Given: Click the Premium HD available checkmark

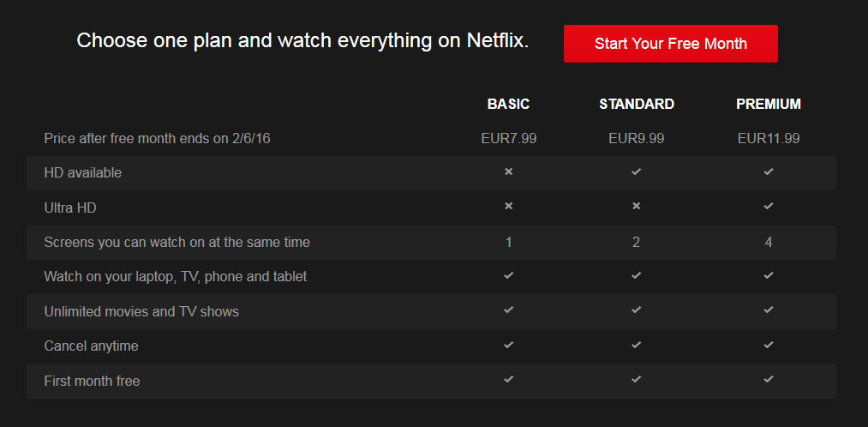Looking at the screenshot, I should pyautogui.click(x=769, y=172).
